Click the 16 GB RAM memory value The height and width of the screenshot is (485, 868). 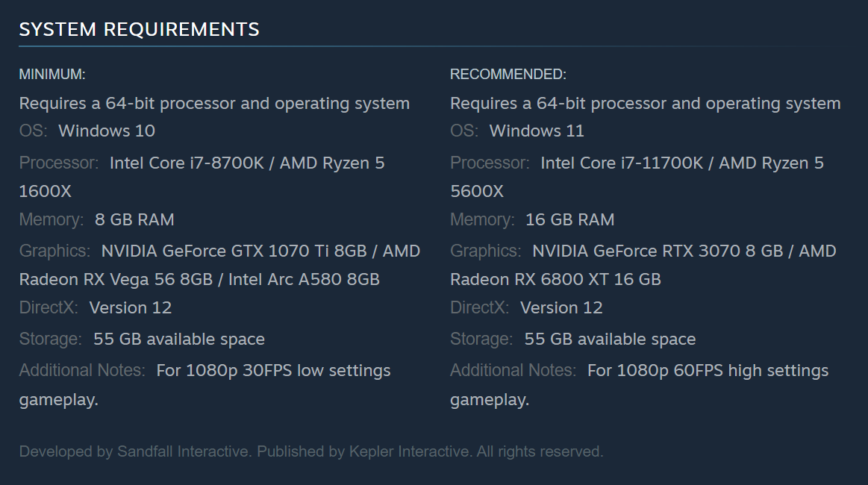[x=569, y=220]
